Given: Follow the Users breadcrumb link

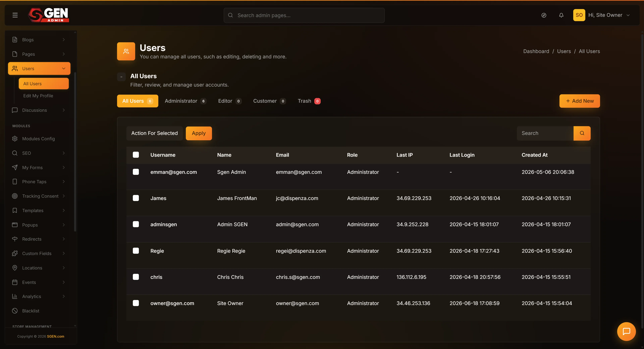Looking at the screenshot, I should pyautogui.click(x=564, y=51).
